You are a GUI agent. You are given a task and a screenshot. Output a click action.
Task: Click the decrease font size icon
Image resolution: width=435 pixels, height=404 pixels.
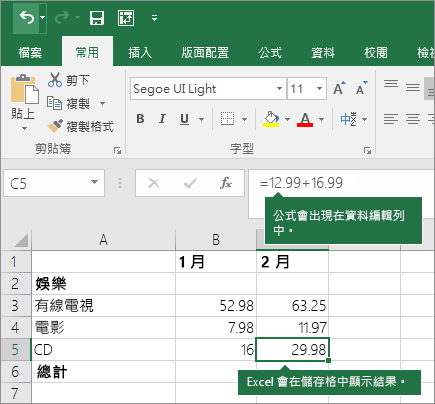361,88
